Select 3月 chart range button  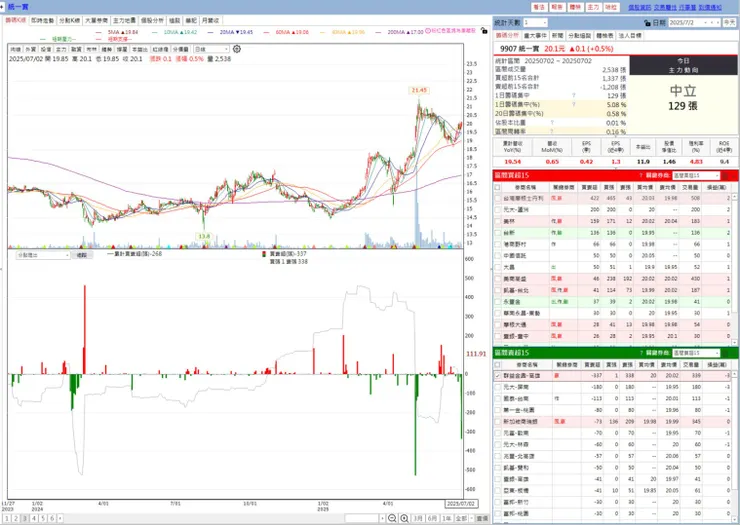point(418,518)
